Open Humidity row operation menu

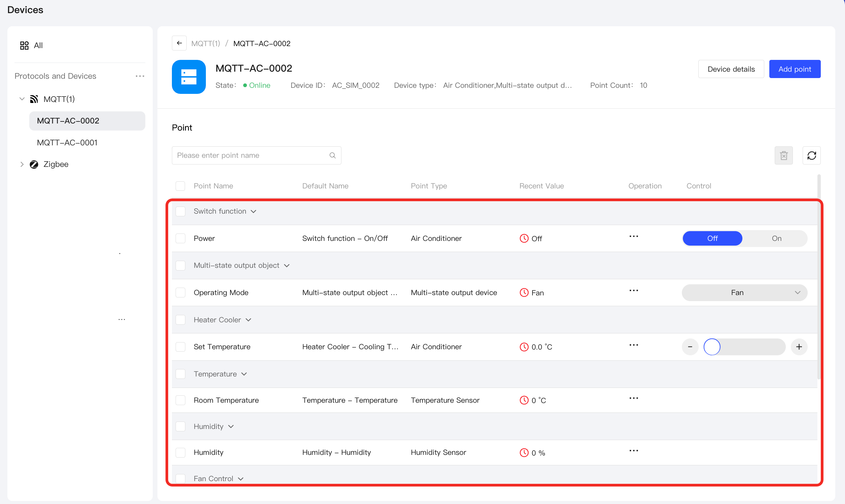point(633,451)
